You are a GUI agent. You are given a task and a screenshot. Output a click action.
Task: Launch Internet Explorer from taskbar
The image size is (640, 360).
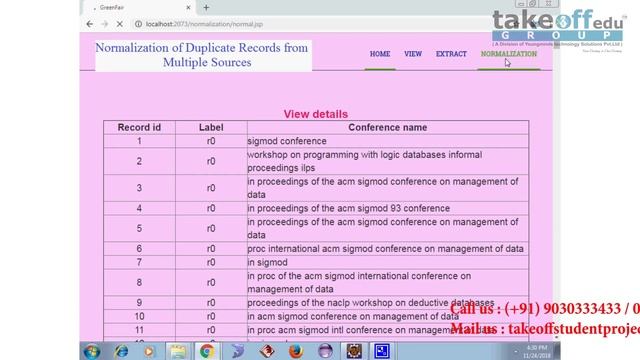coord(121,351)
